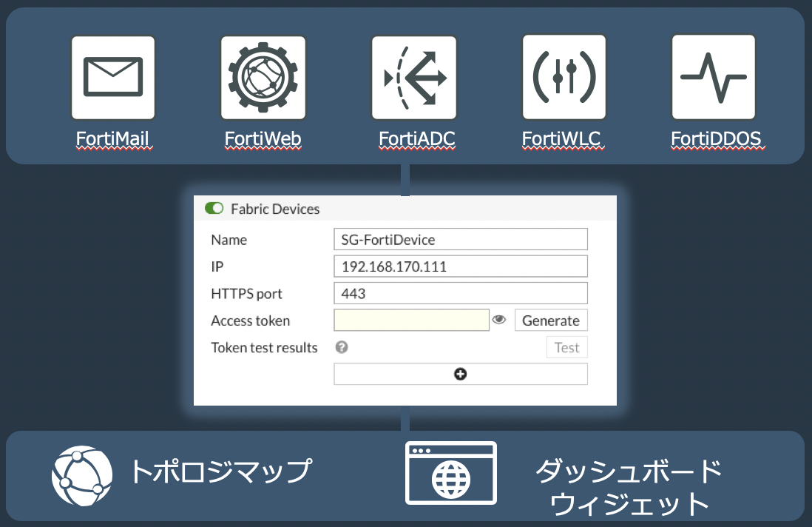The image size is (812, 527).
Task: Click the ダッシュボード ウィジェット text
Action: point(629,487)
